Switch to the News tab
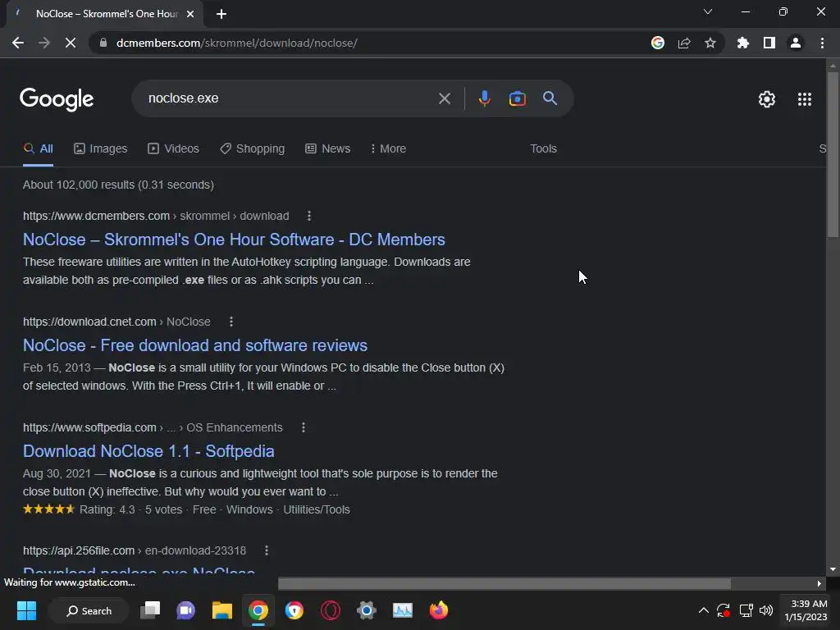This screenshot has height=630, width=840. click(x=328, y=149)
